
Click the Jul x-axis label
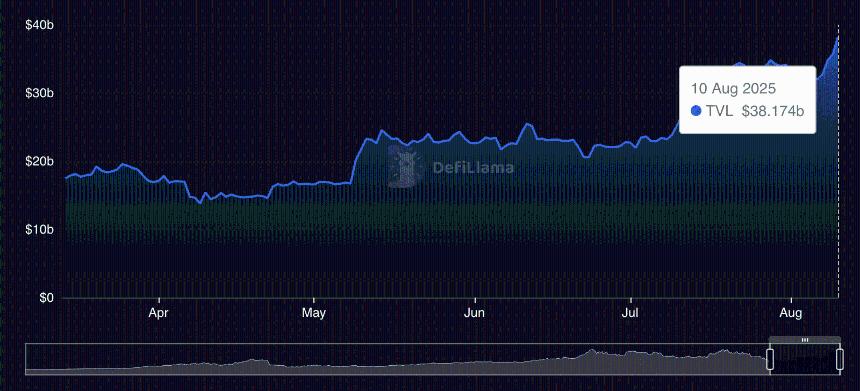point(631,314)
